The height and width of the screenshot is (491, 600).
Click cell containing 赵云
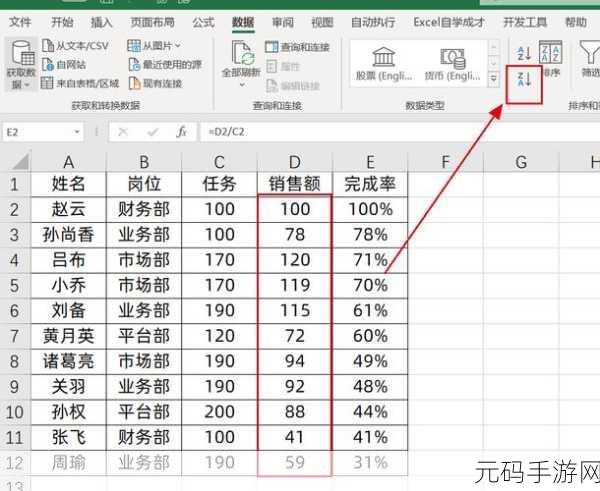click(x=68, y=209)
